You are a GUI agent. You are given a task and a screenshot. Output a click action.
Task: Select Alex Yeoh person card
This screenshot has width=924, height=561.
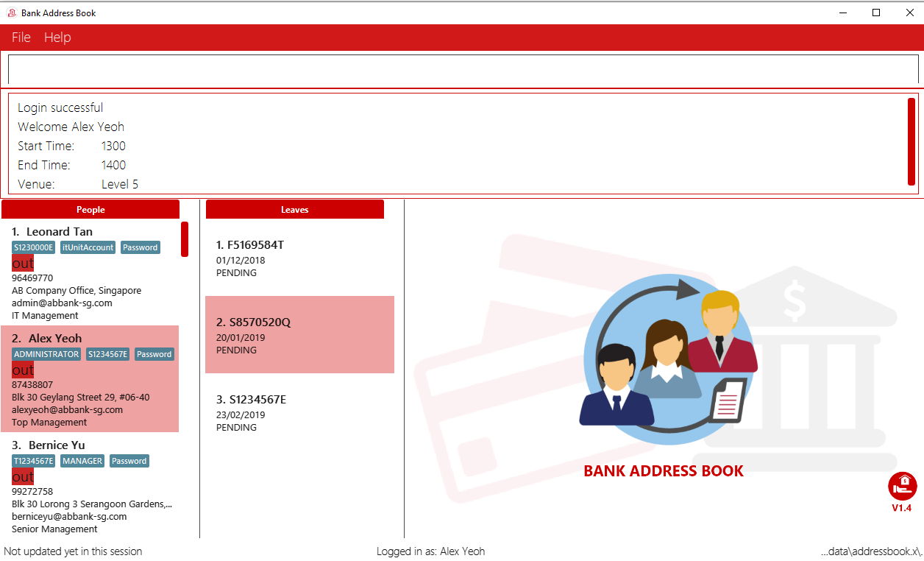pos(90,379)
